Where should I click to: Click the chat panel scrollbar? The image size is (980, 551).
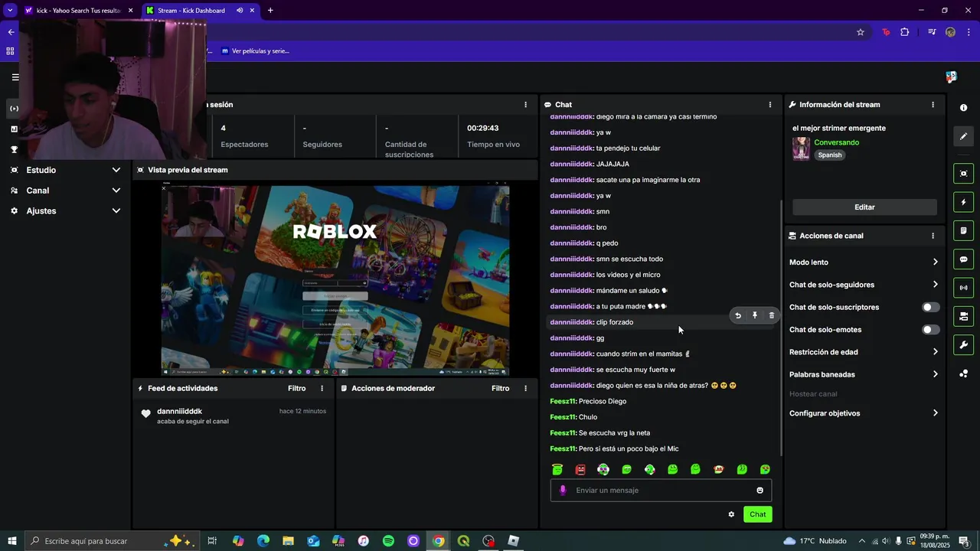(781, 329)
